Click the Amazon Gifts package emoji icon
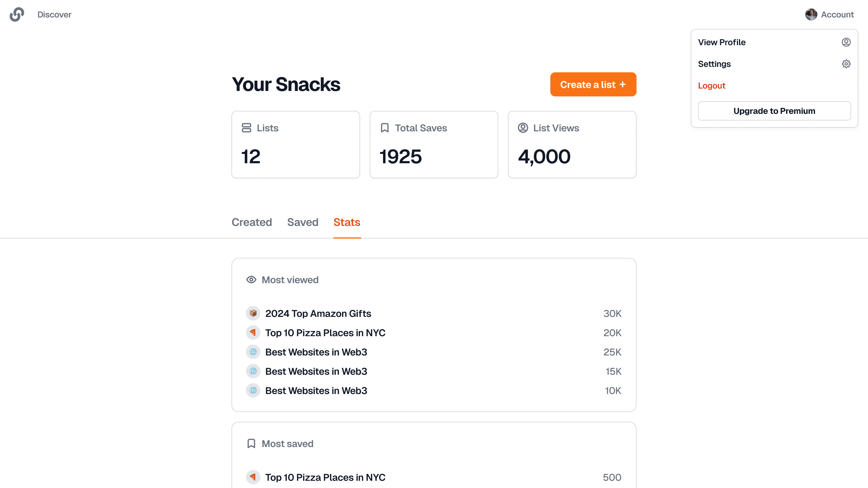The height and width of the screenshot is (488, 868). pos(253,314)
